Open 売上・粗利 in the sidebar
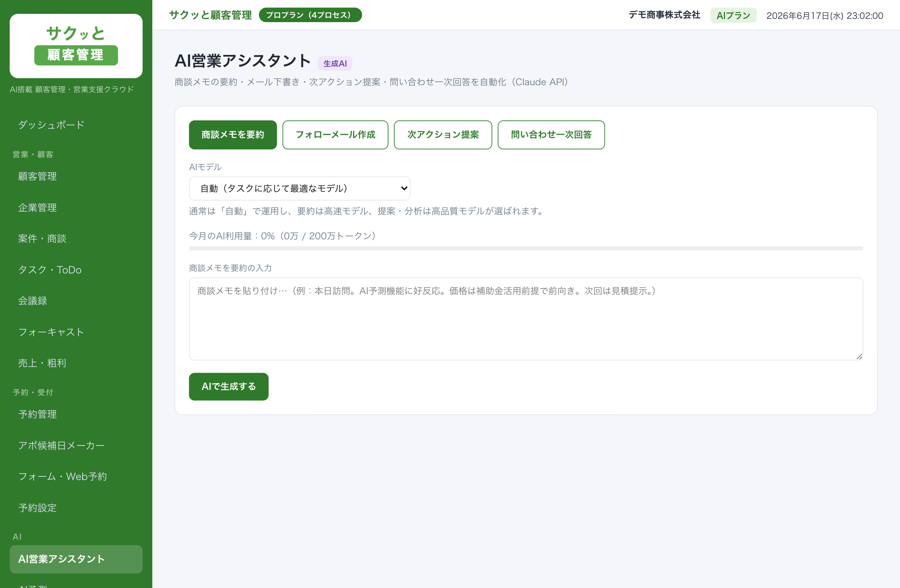 pos(76,363)
